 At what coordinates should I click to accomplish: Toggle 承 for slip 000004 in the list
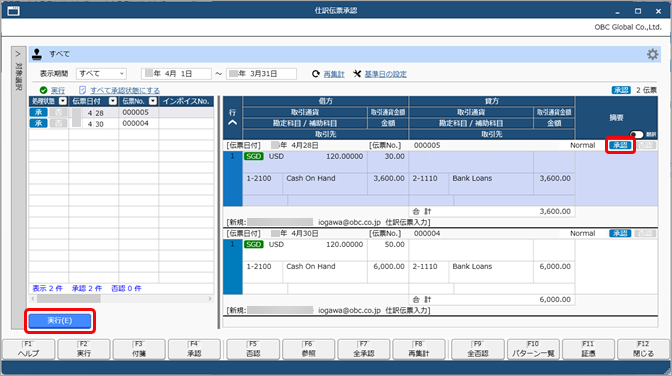pyautogui.click(x=38, y=123)
